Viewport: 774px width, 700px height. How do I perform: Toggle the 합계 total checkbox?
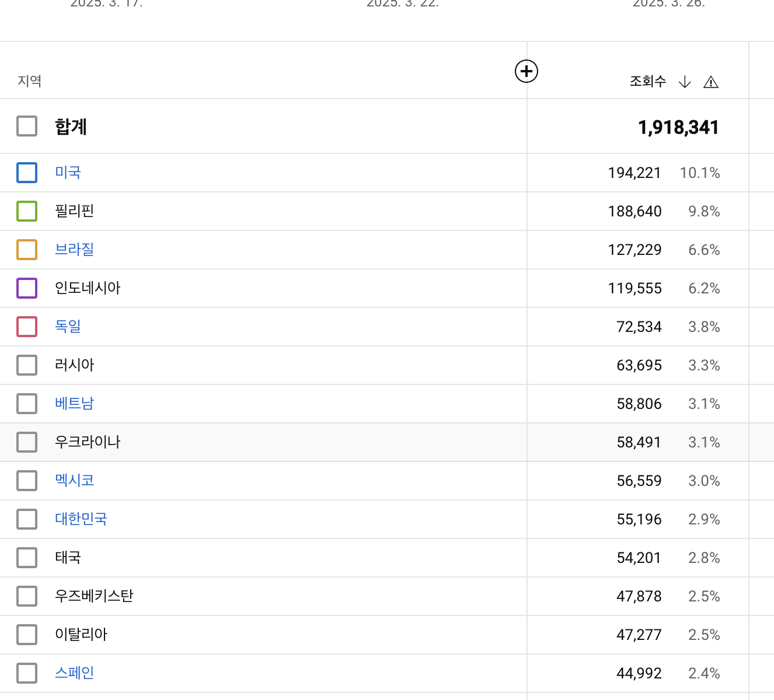[27, 126]
